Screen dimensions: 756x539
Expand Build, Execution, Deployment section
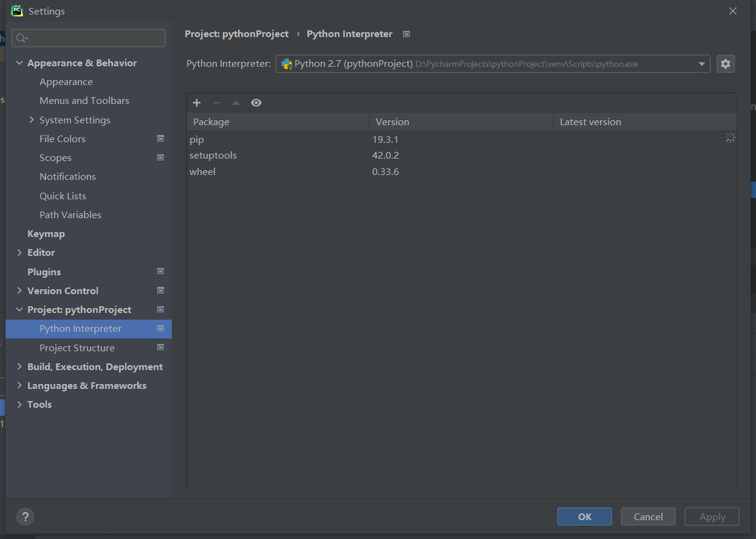[x=19, y=366]
